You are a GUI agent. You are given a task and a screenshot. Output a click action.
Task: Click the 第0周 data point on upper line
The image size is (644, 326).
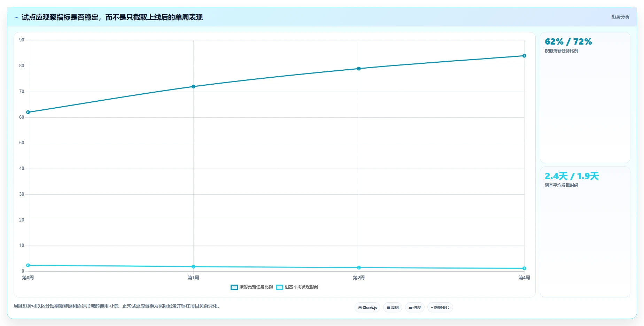point(28,112)
